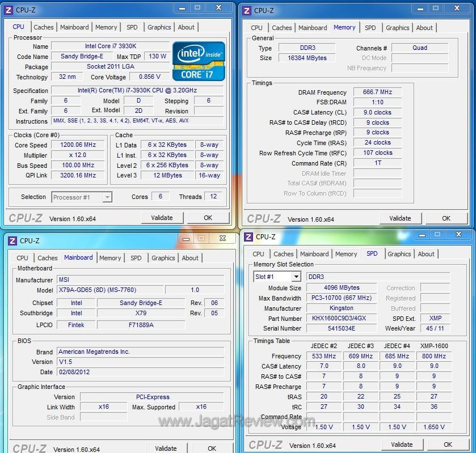Open the Slot #1 memory slot dropdown
This screenshot has height=453, width=476.
(296, 277)
